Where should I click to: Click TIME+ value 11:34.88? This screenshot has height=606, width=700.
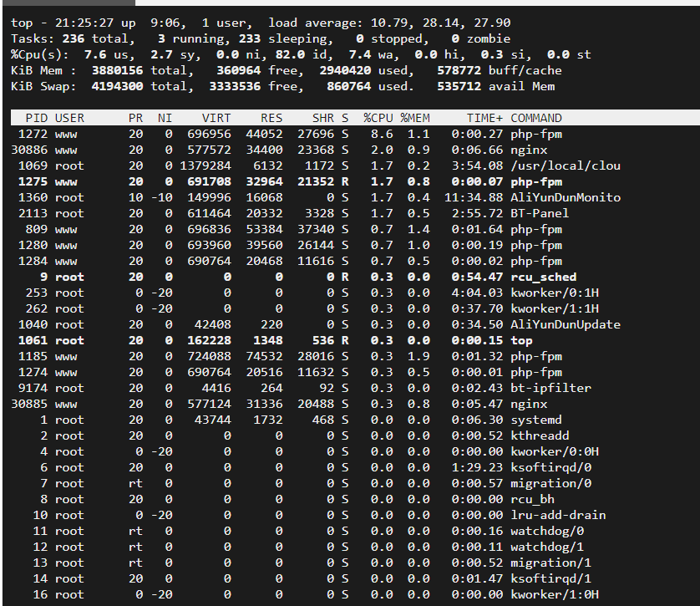click(x=474, y=197)
